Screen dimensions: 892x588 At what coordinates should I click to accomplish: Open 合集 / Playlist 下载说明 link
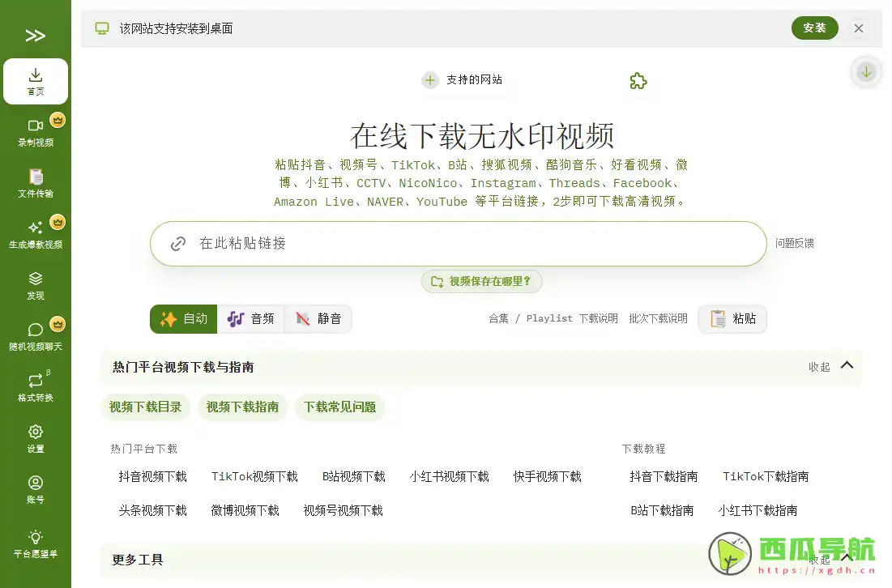(553, 318)
